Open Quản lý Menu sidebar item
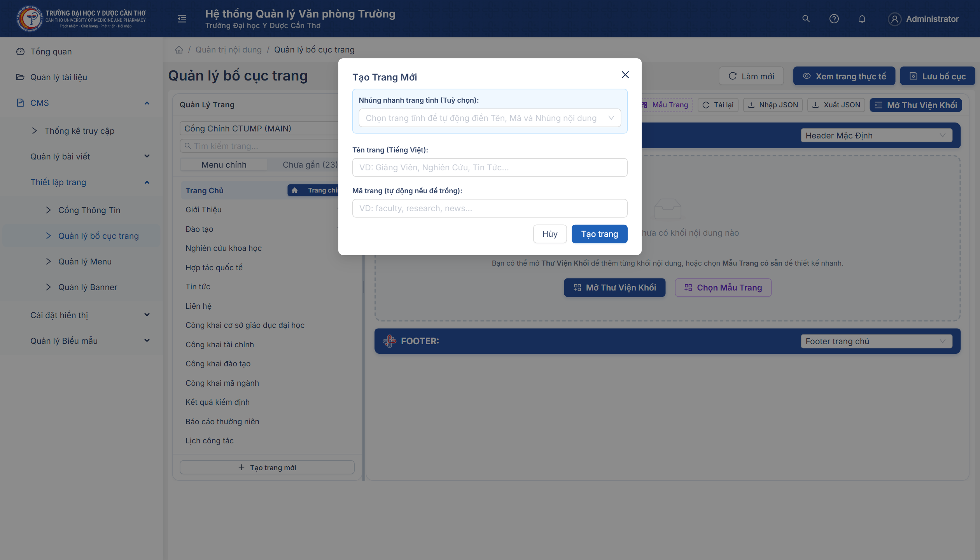The height and width of the screenshot is (560, 980). [x=82, y=261]
